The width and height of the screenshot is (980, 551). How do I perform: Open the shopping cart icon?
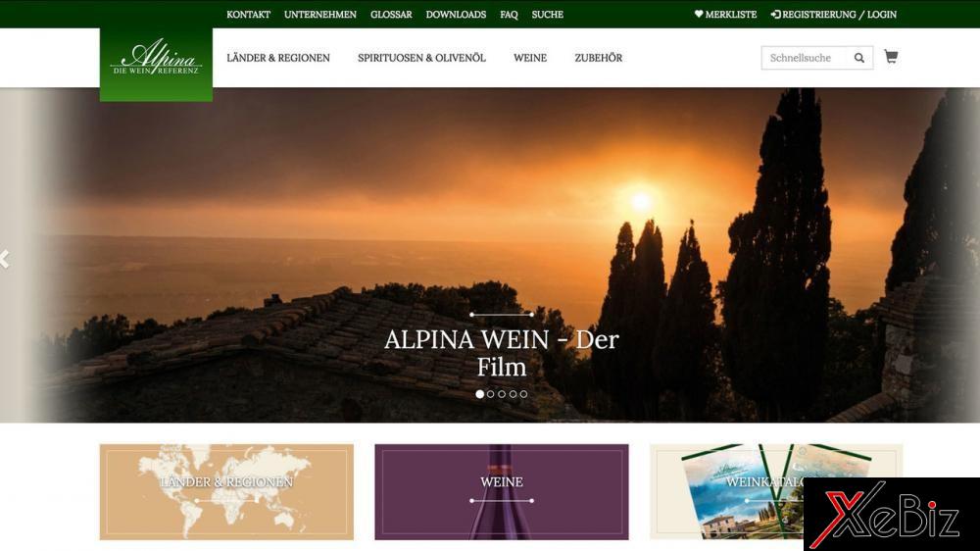pos(891,57)
